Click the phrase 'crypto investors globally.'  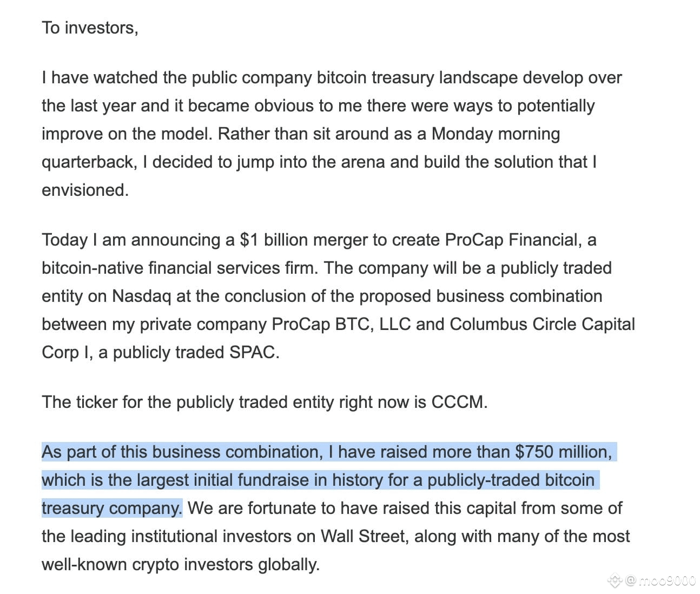click(226, 564)
